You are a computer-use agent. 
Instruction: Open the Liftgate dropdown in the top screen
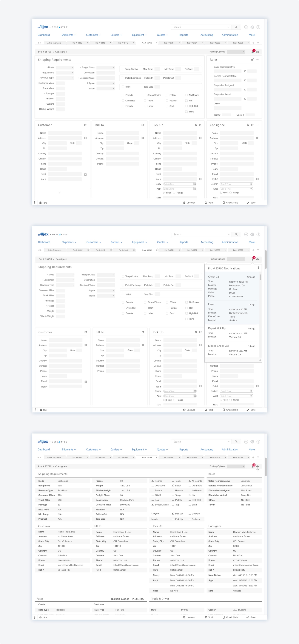point(106,83)
